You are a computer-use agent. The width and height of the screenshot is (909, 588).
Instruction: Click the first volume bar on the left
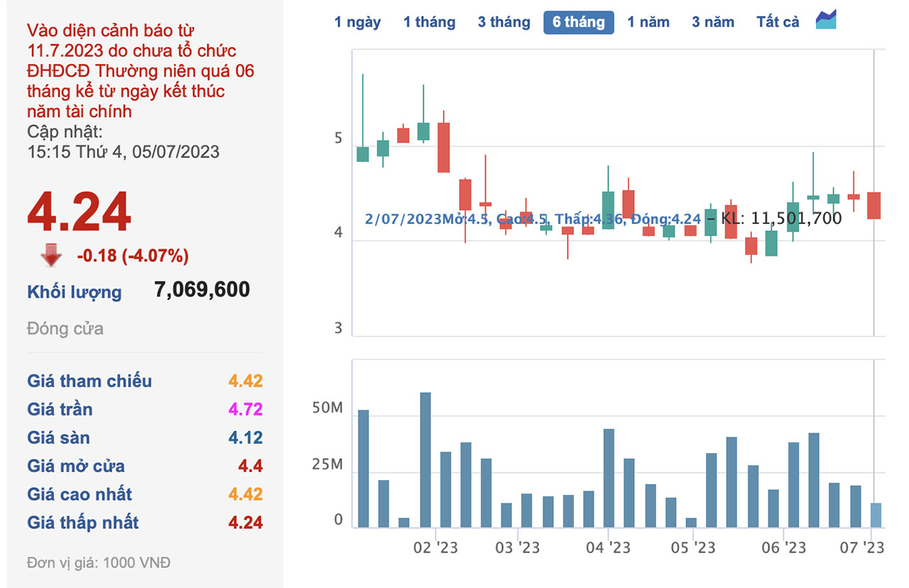363,469
